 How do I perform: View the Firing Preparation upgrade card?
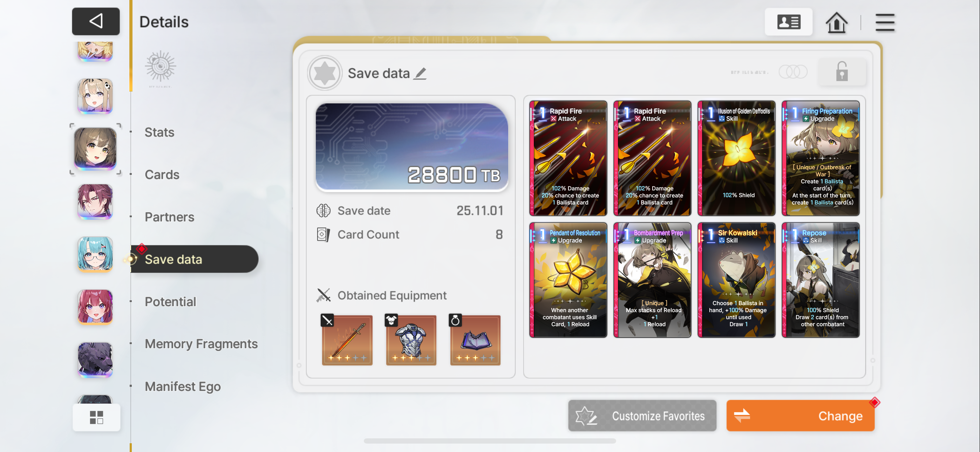click(x=820, y=158)
